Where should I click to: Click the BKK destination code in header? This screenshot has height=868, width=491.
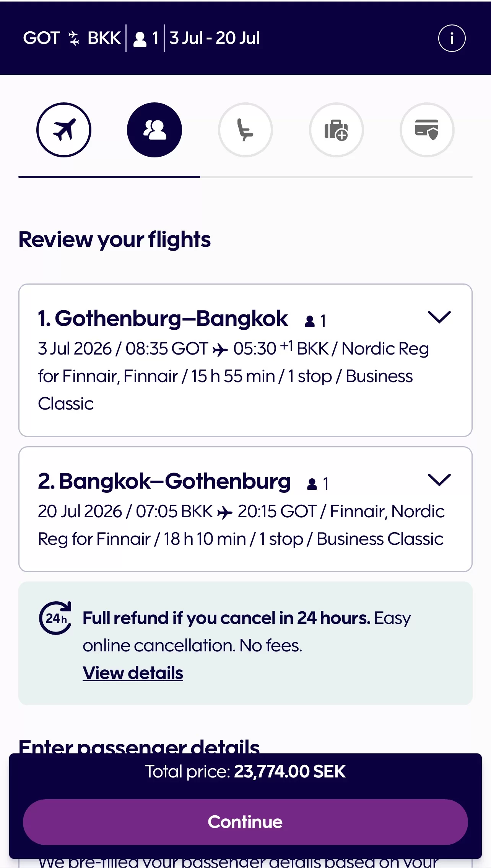pyautogui.click(x=104, y=38)
